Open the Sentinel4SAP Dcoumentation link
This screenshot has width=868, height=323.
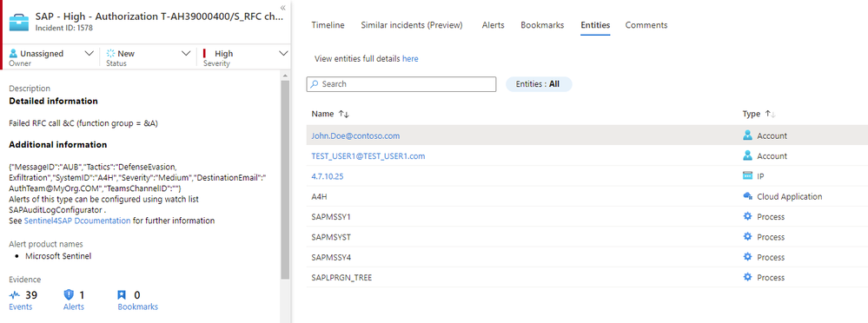coord(77,221)
